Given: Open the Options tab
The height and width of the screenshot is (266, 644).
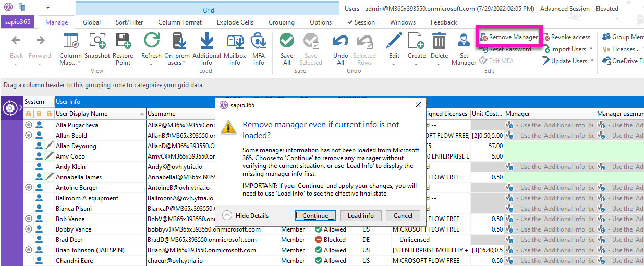Looking at the screenshot, I should pyautogui.click(x=321, y=22).
